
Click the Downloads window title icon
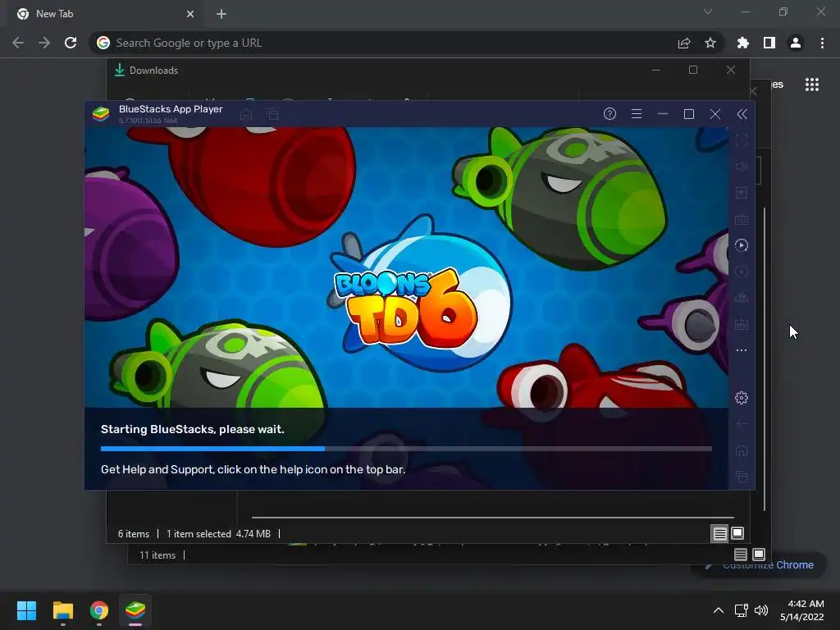(120, 71)
